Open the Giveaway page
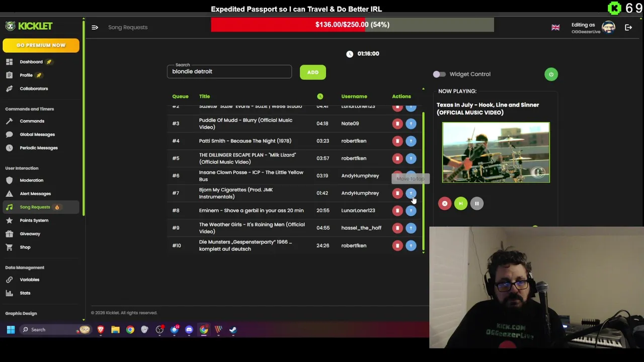 tap(30, 234)
